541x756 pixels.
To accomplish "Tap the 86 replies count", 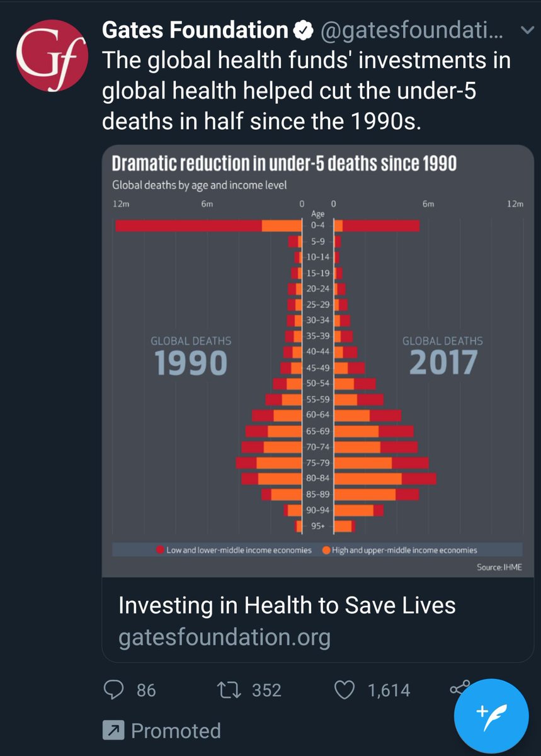I will (145, 690).
